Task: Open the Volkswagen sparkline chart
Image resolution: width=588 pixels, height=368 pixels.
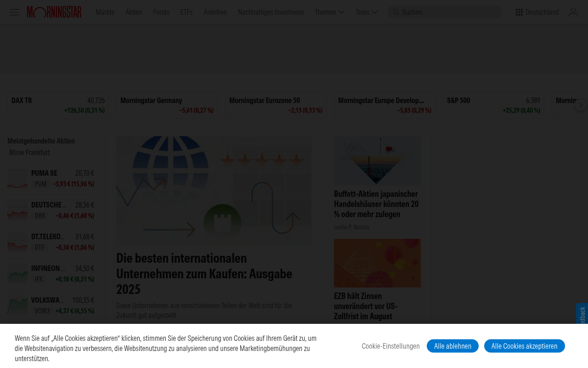Action: tap(17, 305)
